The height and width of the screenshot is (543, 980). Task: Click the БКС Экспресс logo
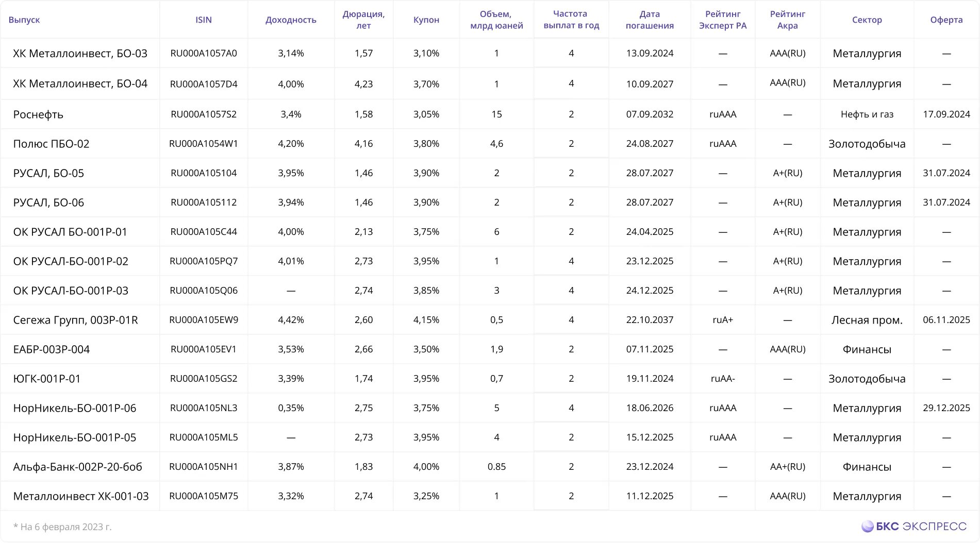click(x=913, y=526)
